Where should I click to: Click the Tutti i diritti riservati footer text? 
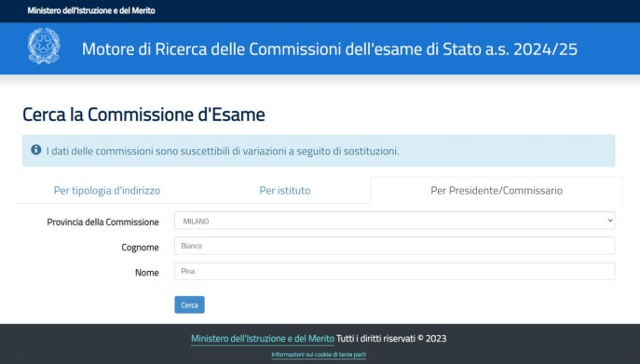tap(391, 338)
